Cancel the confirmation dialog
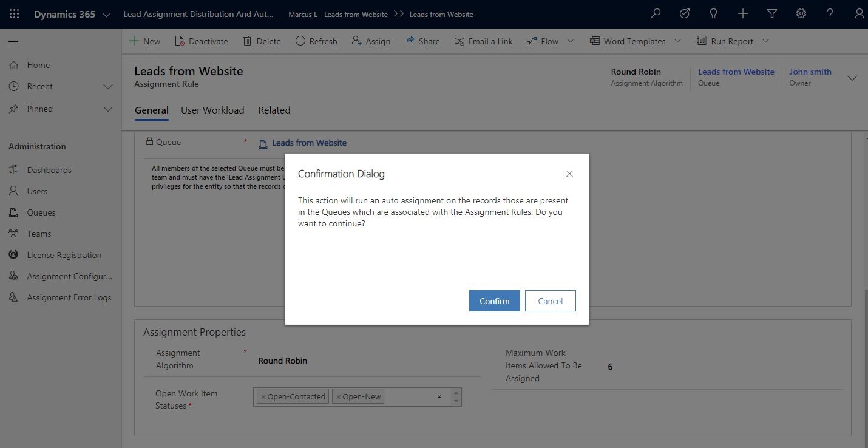The height and width of the screenshot is (448, 868). (551, 301)
